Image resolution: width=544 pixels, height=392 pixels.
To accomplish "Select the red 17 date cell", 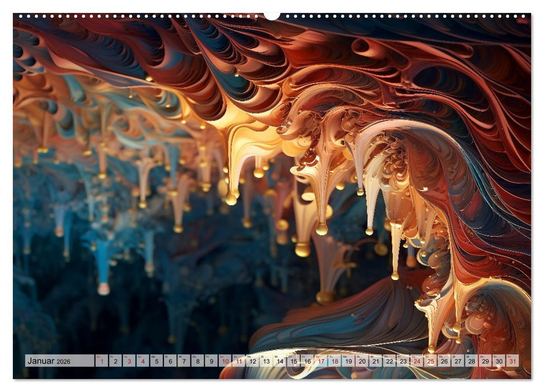I will pyautogui.click(x=320, y=361).
